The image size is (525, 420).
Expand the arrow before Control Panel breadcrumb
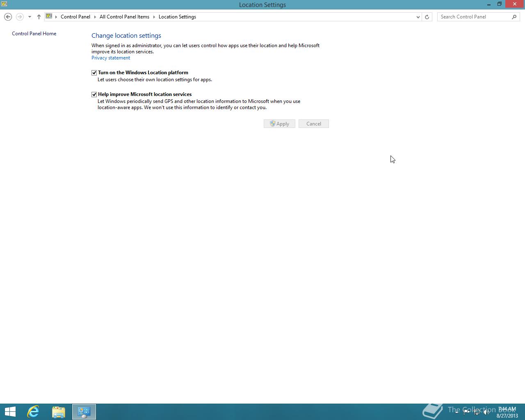coord(56,17)
